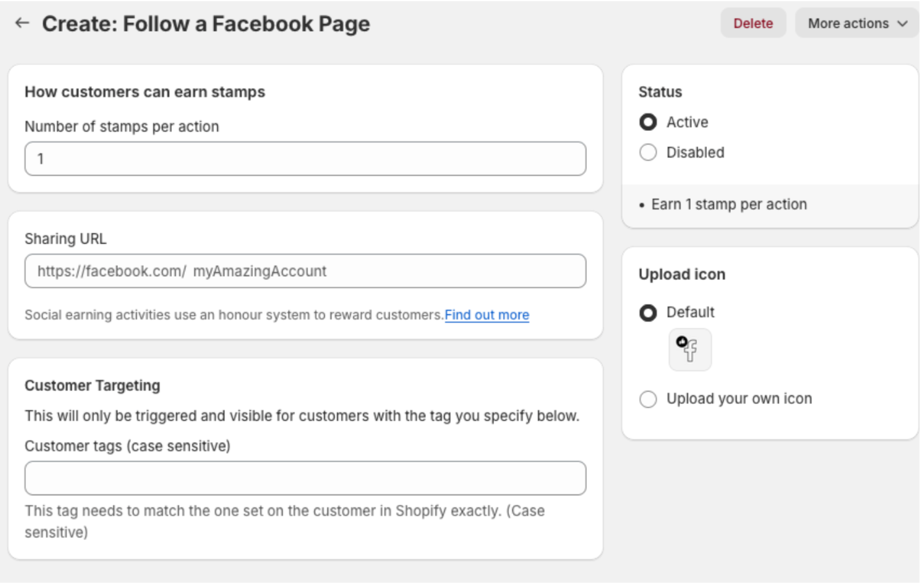921x588 pixels.
Task: Choose Upload your own icon option
Action: click(648, 399)
